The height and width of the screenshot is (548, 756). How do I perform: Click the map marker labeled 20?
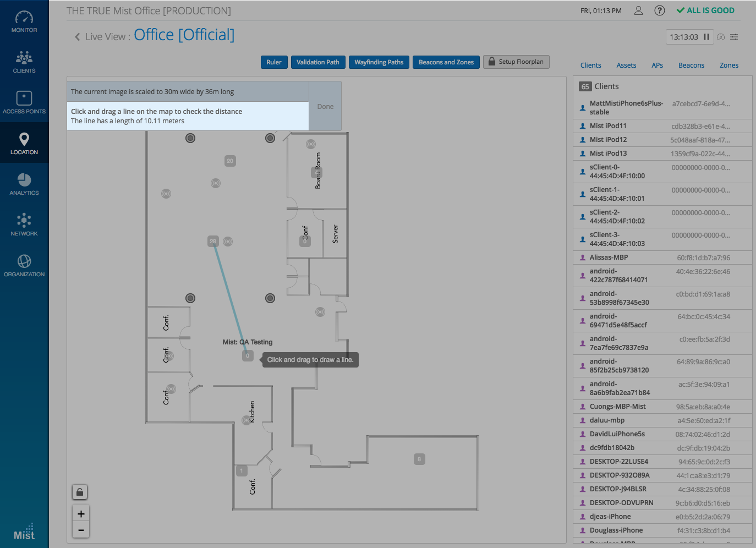tap(230, 161)
